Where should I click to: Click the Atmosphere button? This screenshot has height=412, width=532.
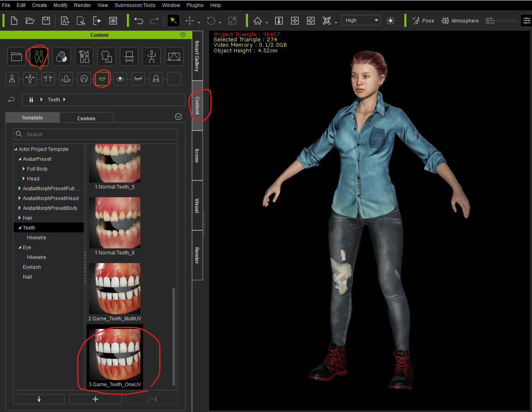point(460,20)
